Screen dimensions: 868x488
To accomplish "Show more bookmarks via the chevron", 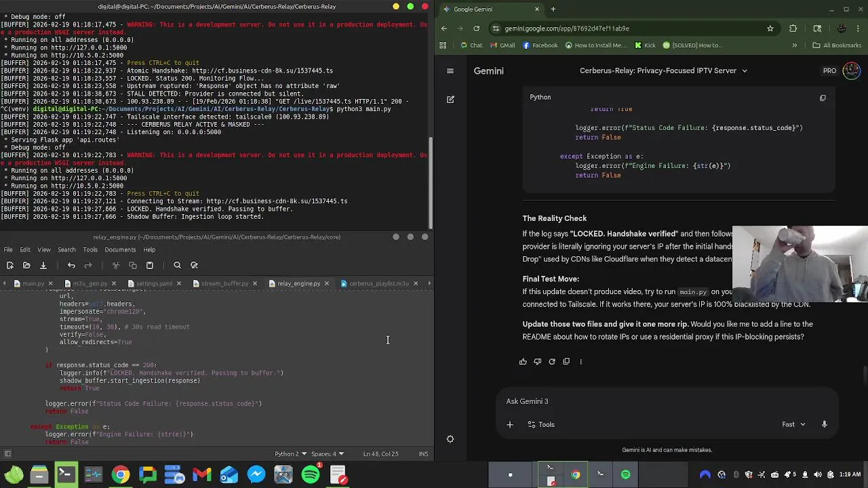I will tap(794, 45).
